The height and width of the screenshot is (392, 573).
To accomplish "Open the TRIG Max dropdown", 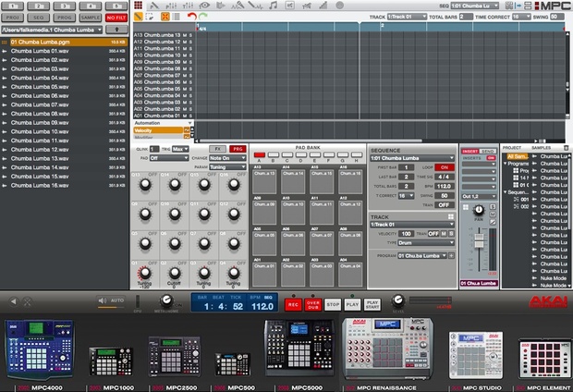I will (180, 149).
